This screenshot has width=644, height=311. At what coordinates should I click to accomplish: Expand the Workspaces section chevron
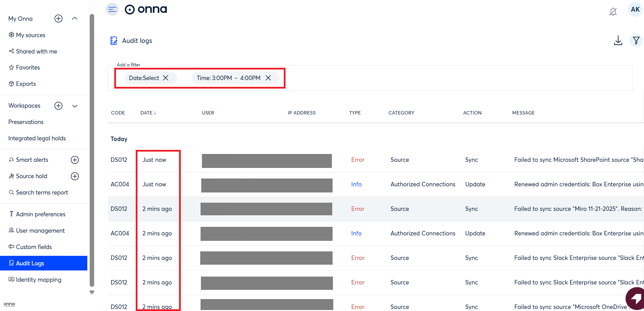coord(75,106)
